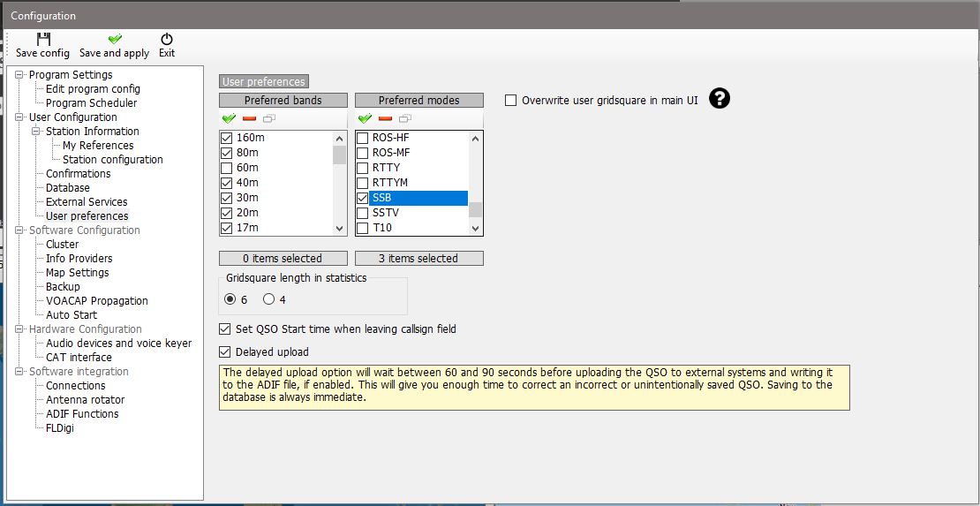Open Audio devices and voice keyer
This screenshot has width=980, height=506.
click(x=119, y=343)
